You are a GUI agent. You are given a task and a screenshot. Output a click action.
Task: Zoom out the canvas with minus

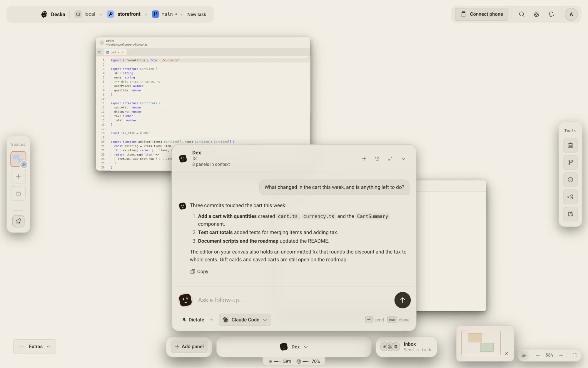click(537, 355)
